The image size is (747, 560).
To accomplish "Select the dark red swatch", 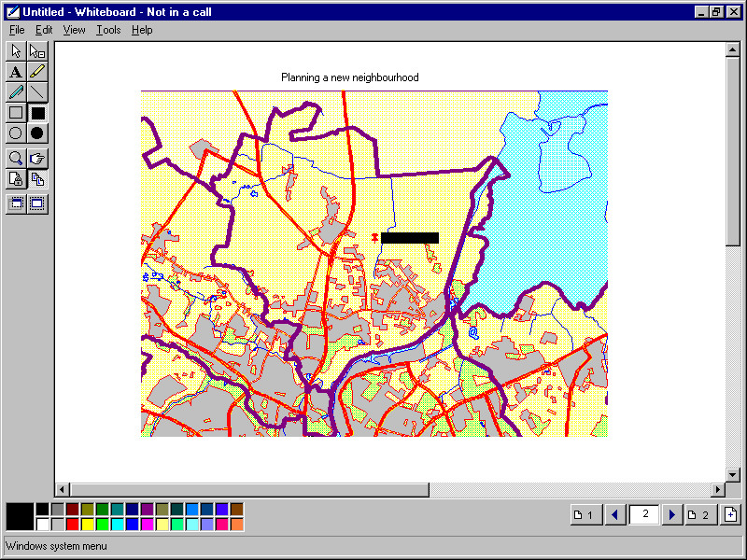I will [x=73, y=509].
